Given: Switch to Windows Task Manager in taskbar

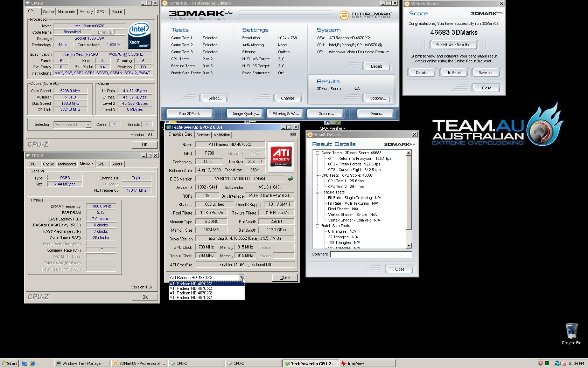Looking at the screenshot, I should point(82,363).
